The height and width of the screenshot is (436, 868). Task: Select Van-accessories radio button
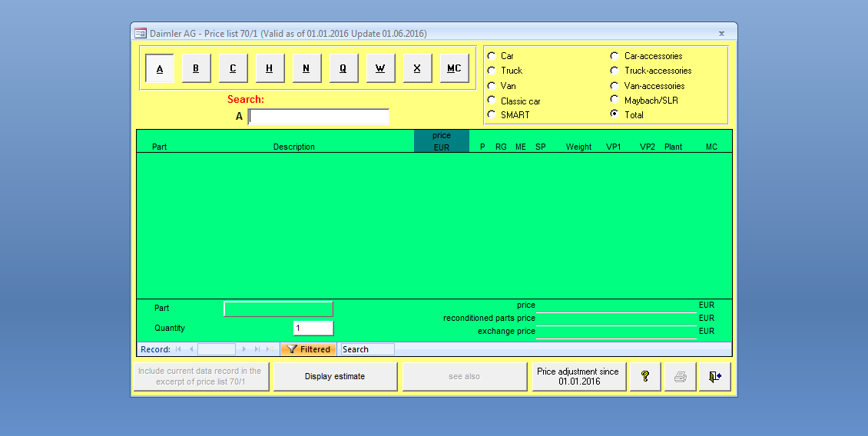pyautogui.click(x=615, y=86)
